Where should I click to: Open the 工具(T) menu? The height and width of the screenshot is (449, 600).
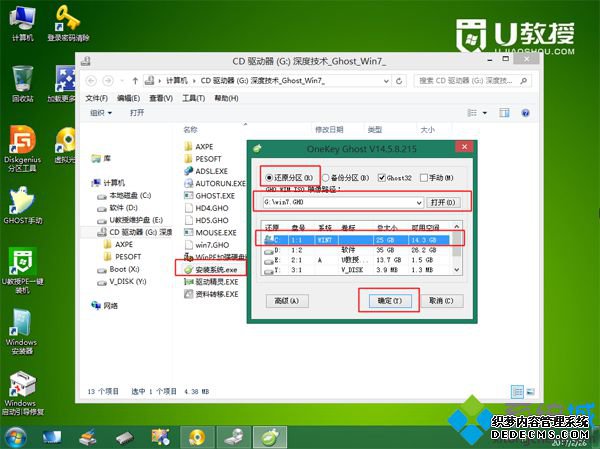(x=193, y=98)
